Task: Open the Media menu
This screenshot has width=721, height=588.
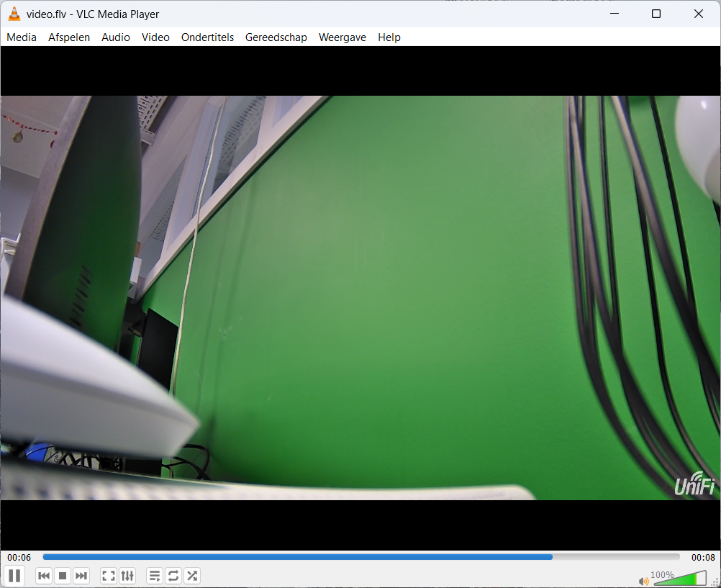Action: tap(22, 37)
